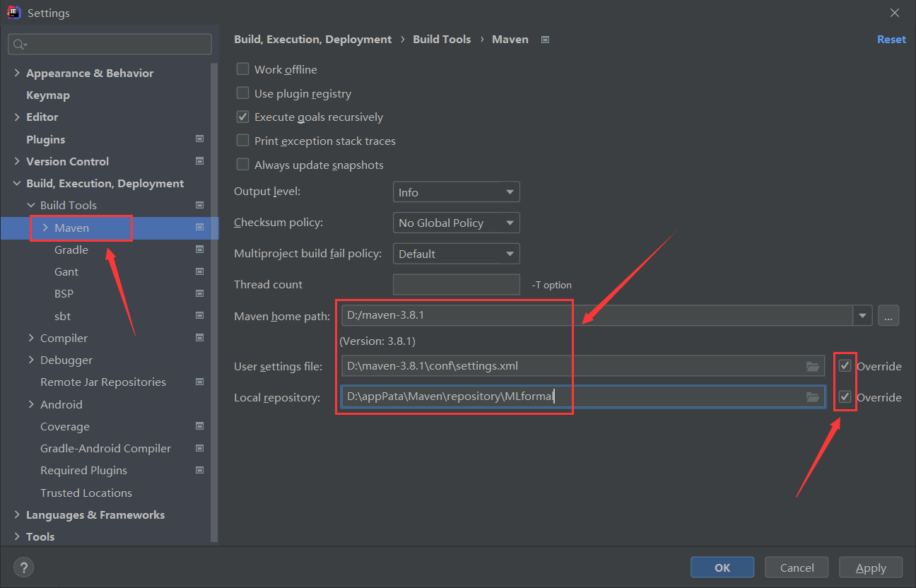Click the Reset link
Screen dimensions: 916x588
(891, 40)
